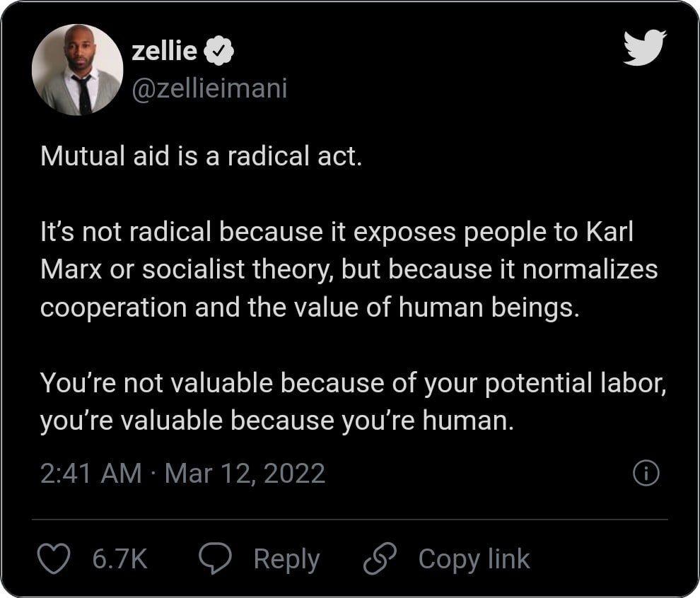The width and height of the screenshot is (700, 598).
Task: Open the @zellieimani handle link
Action: coord(209,89)
